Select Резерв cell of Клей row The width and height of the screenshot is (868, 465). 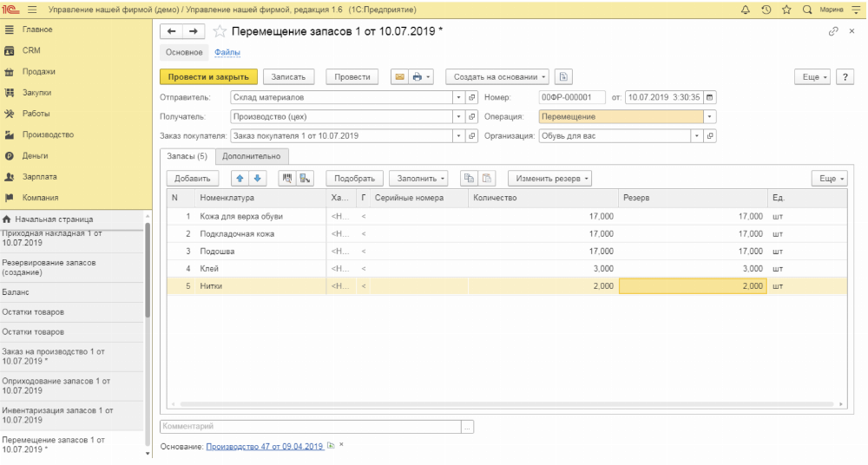[692, 268]
